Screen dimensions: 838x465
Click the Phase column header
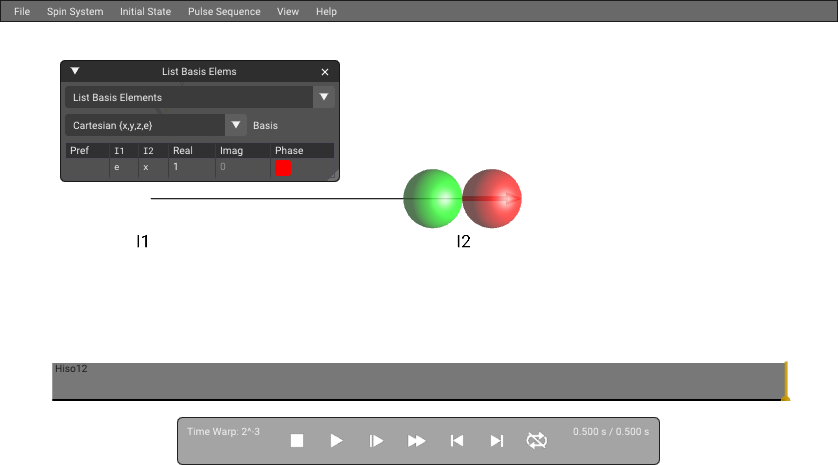pyautogui.click(x=302, y=151)
